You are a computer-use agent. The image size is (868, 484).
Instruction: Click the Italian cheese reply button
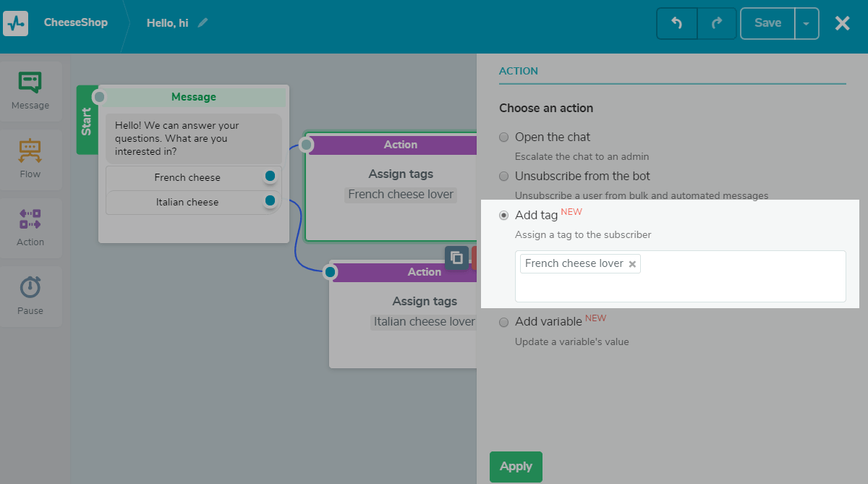click(x=188, y=202)
